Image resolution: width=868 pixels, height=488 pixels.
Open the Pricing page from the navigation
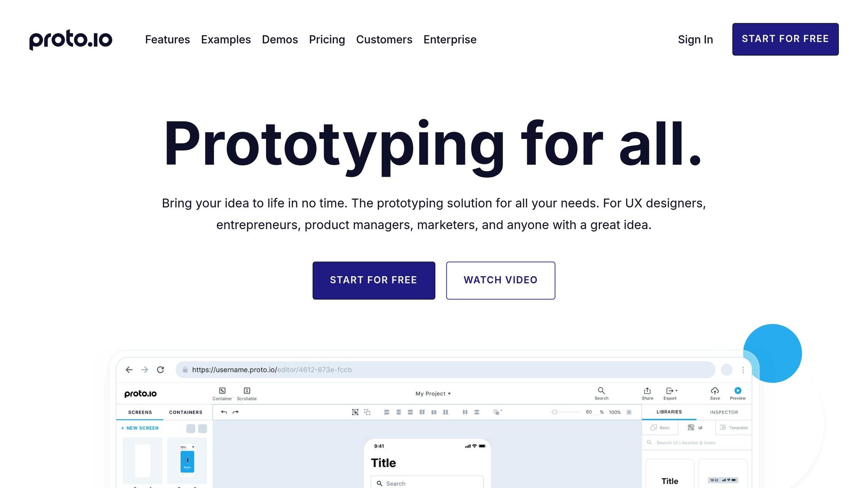click(x=327, y=39)
